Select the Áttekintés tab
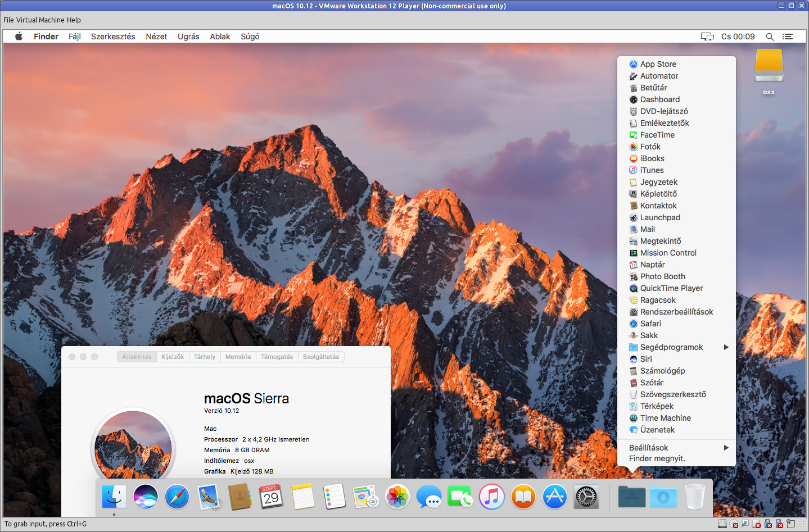809x532 pixels. point(137,357)
